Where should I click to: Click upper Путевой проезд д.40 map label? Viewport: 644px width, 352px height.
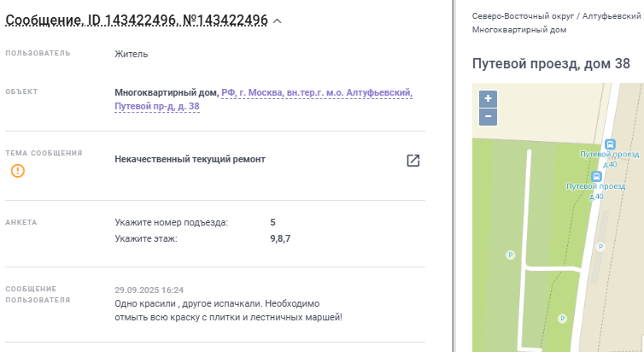point(609,158)
